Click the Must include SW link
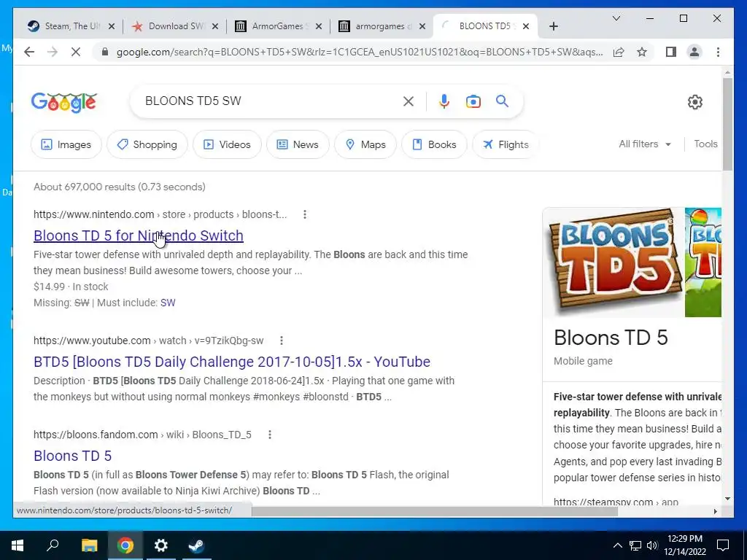The image size is (747, 560). coord(168,303)
